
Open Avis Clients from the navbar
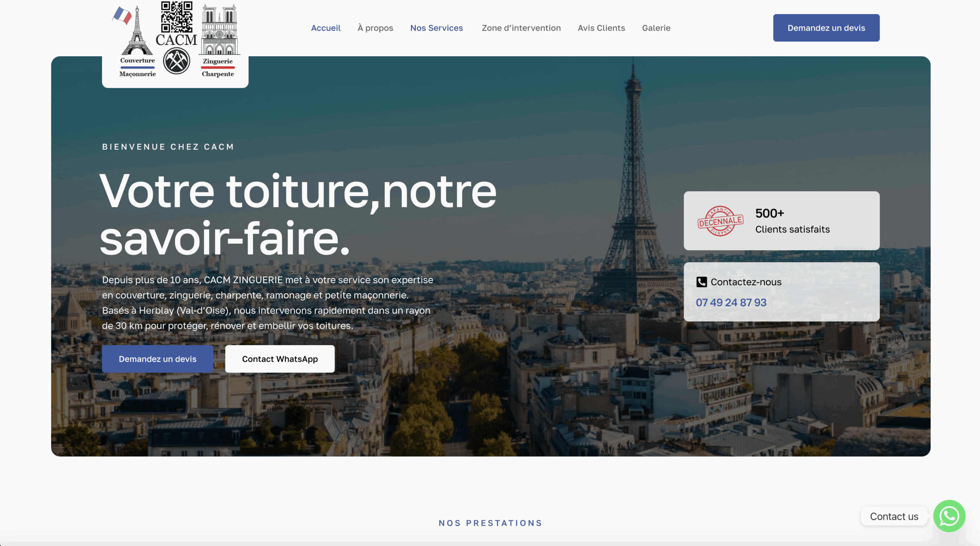click(x=601, y=28)
